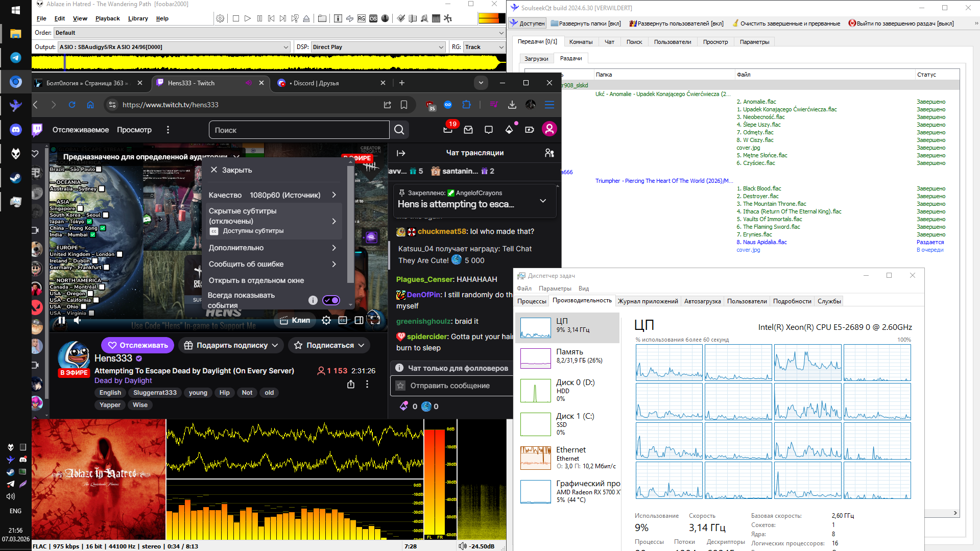This screenshot has width=980, height=551.
Task: Toggle 'Развернуть пользователей [вкл]' in SoulseekQt
Action: pyautogui.click(x=677, y=23)
